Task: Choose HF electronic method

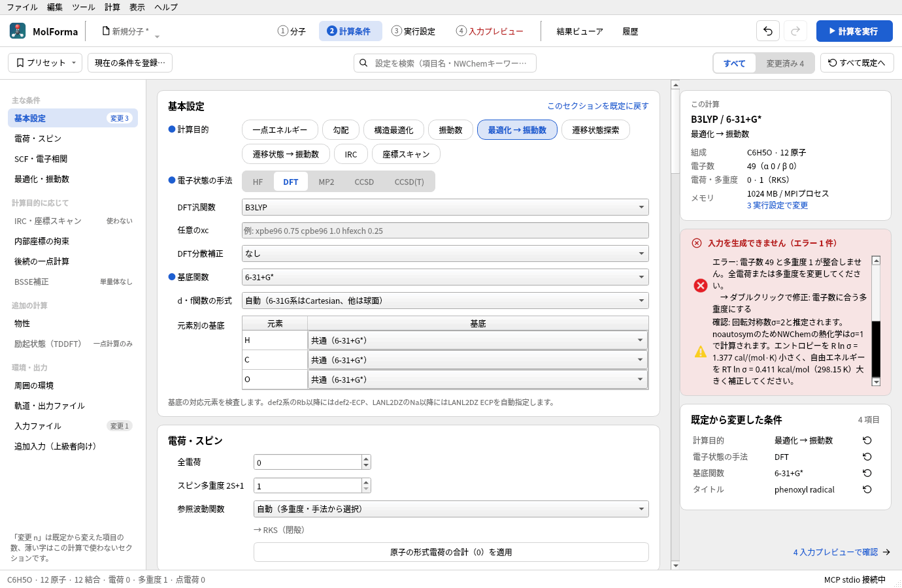Action: click(x=258, y=182)
